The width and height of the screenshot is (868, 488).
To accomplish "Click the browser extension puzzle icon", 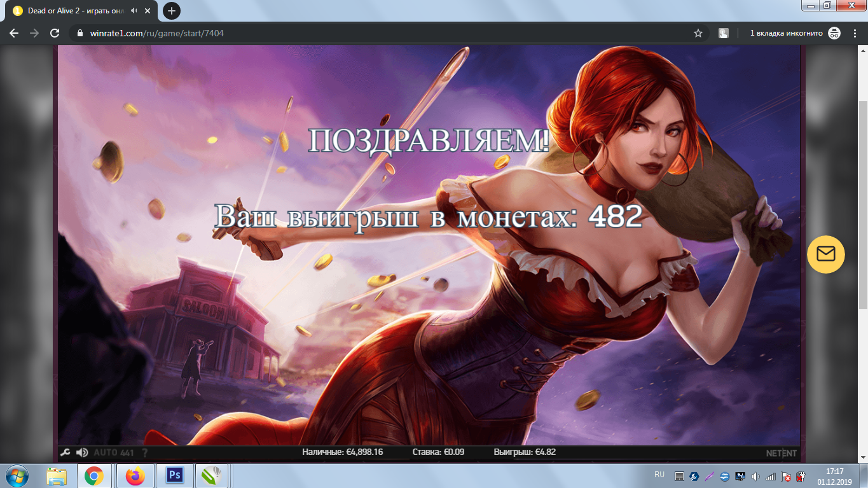I will coord(724,32).
